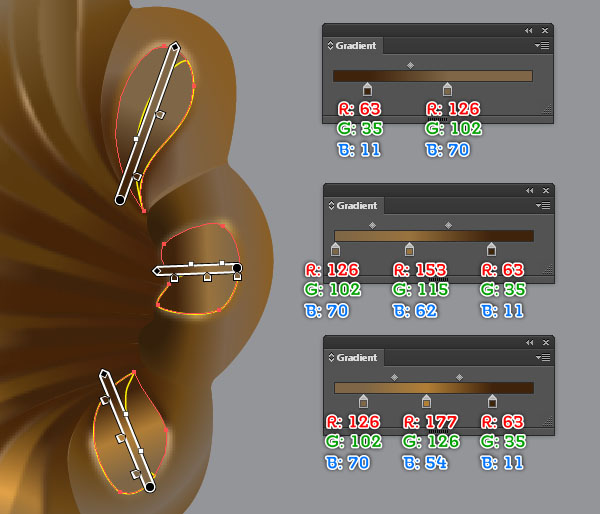The height and width of the screenshot is (514, 600).
Task: Cycle the bottom Gradient panel view arrows
Action: coord(331,357)
